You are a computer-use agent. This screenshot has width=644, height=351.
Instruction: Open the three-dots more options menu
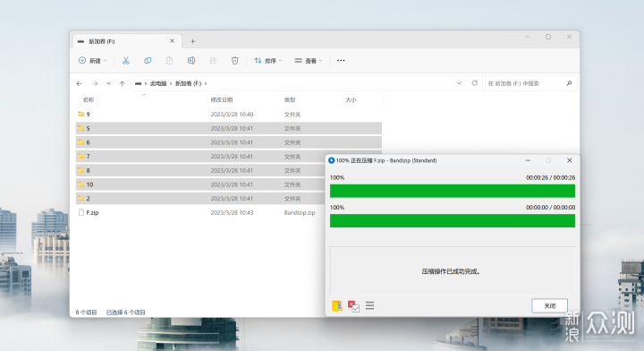coord(341,60)
